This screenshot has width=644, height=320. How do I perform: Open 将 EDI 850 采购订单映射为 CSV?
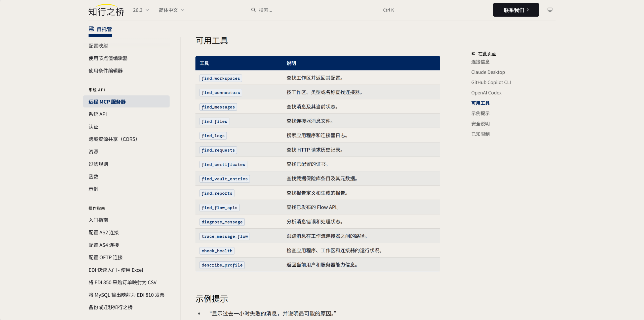point(123,282)
